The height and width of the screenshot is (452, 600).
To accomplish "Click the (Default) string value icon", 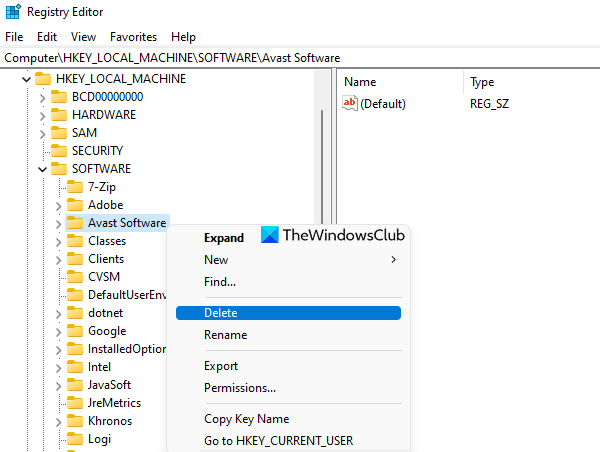I will 350,103.
